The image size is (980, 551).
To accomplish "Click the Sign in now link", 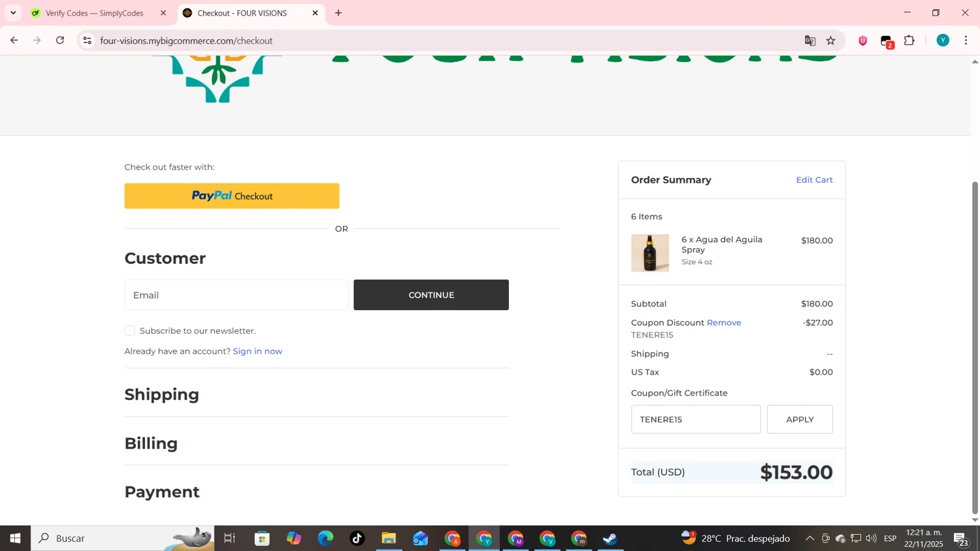I will click(x=257, y=351).
